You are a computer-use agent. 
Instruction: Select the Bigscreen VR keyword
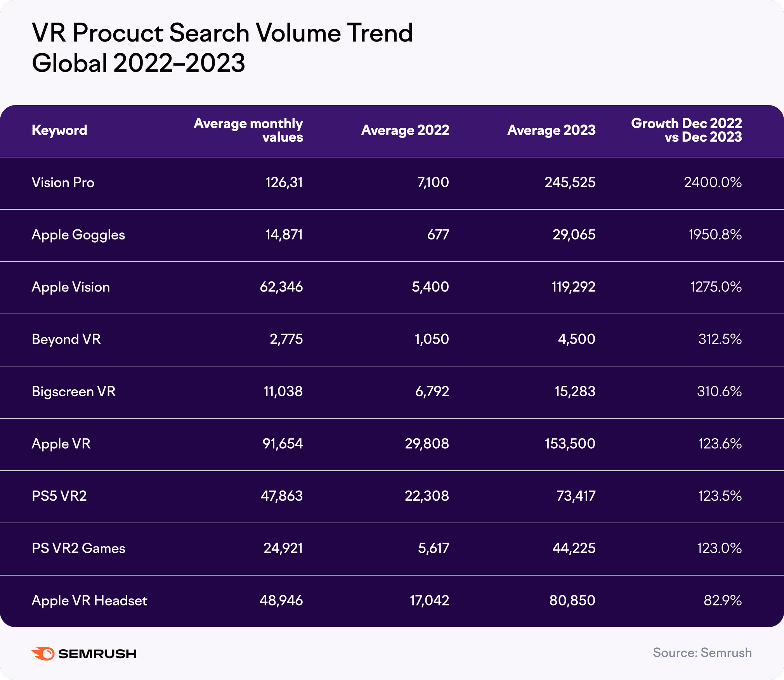click(73, 392)
